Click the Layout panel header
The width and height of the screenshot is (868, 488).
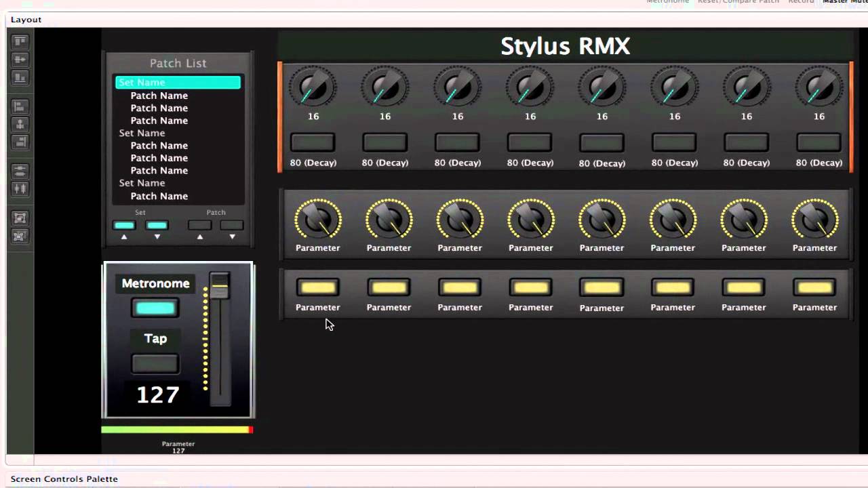pos(26,20)
